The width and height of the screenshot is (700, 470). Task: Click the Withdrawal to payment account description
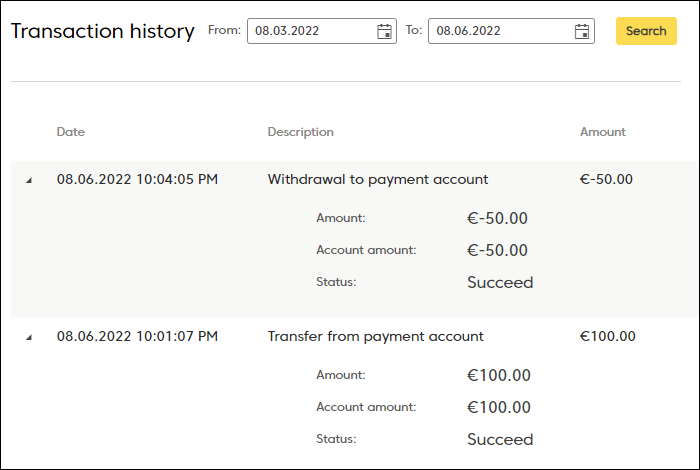(x=378, y=179)
